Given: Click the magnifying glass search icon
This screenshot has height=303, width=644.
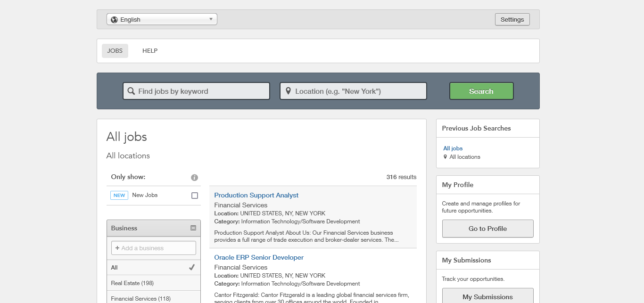Looking at the screenshot, I should [x=131, y=91].
